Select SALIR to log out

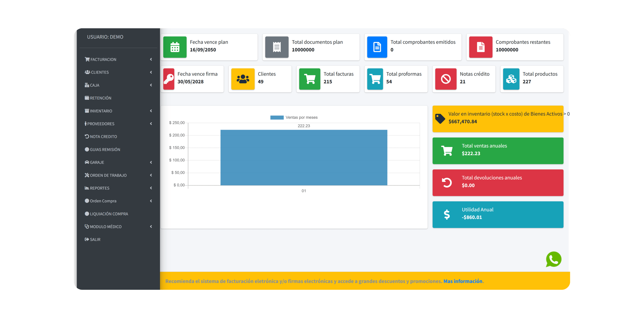(x=95, y=239)
